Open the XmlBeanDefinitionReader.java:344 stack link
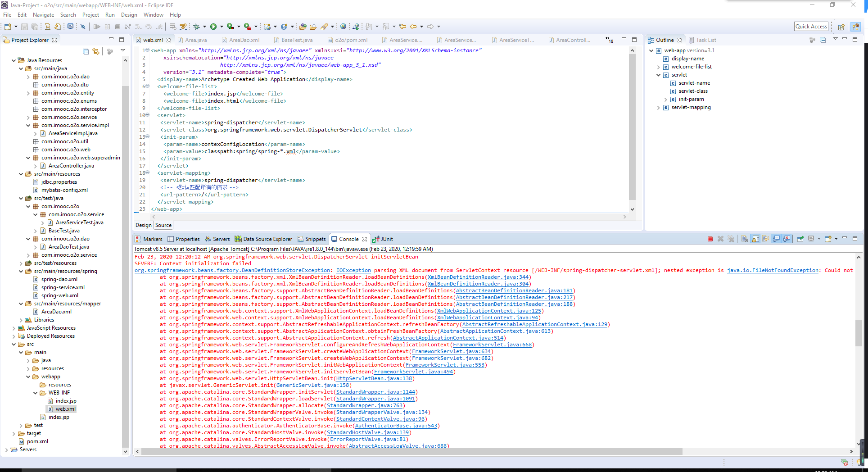The image size is (868, 472). (478, 277)
